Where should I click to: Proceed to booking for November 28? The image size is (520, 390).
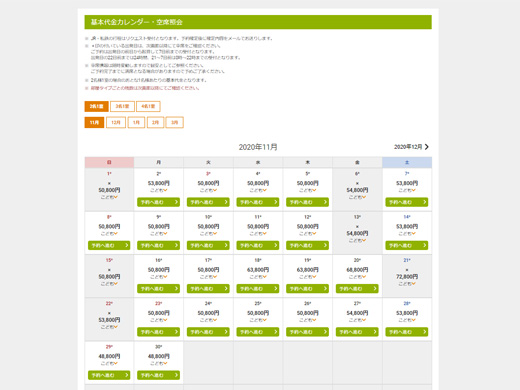(407, 332)
